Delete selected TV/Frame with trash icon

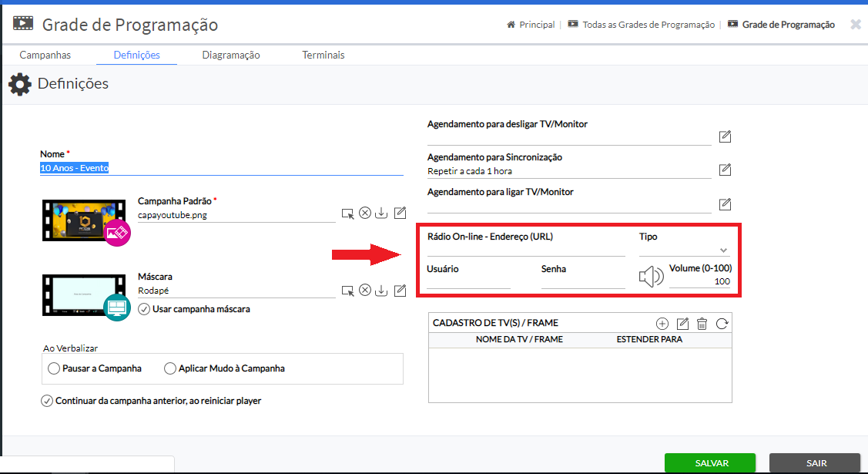point(702,324)
